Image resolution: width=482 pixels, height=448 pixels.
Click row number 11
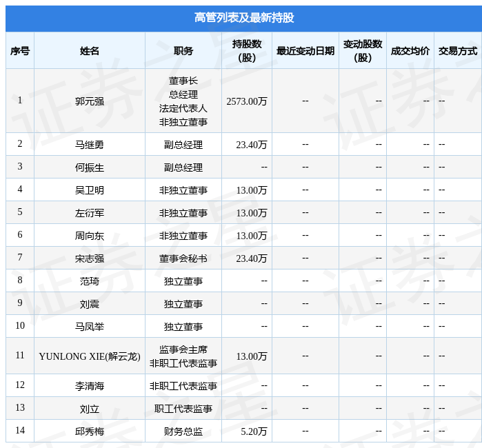[20, 355]
